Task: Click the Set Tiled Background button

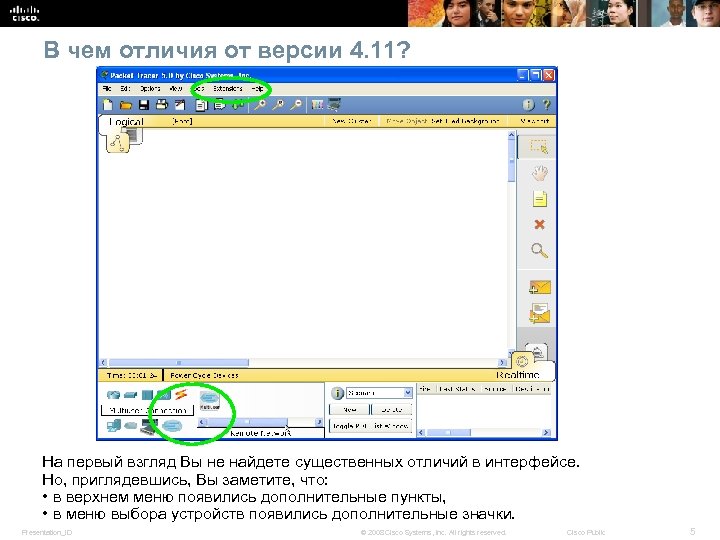Action: (x=465, y=121)
